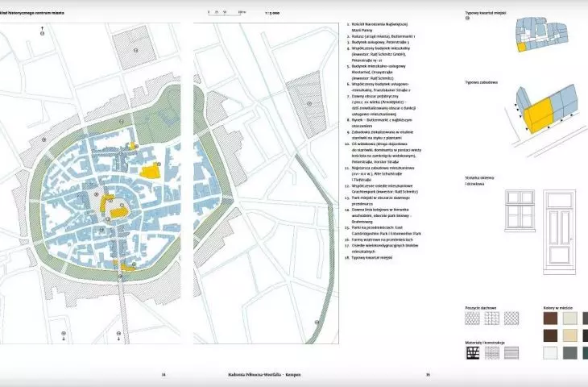Pick the white swatch in the bottom row
The width and height of the screenshot is (588, 387).
pyautogui.click(x=550, y=353)
